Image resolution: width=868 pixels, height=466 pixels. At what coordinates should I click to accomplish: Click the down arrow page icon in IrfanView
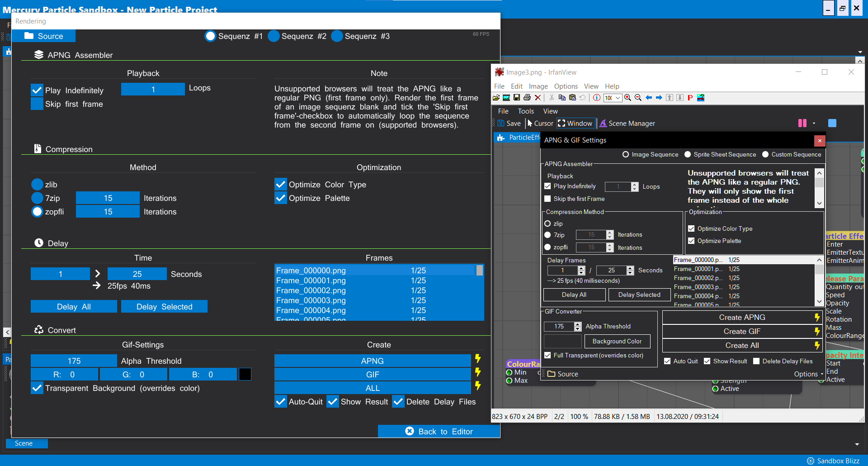point(680,98)
